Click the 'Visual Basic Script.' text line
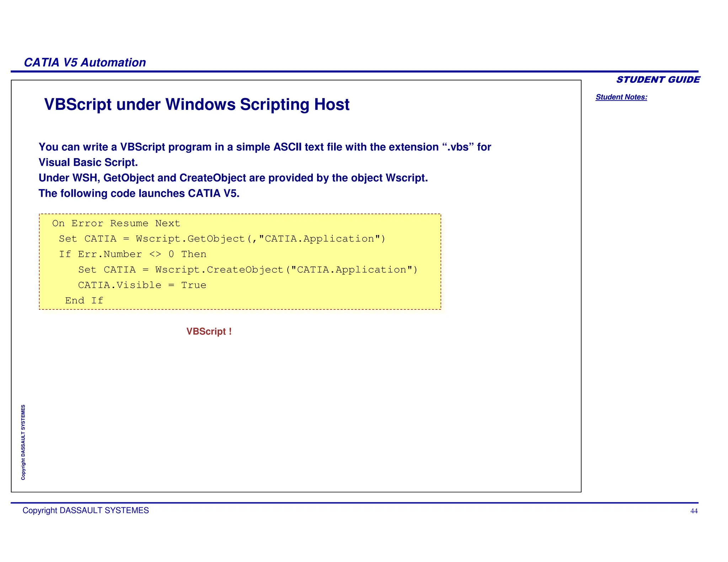 88,162
